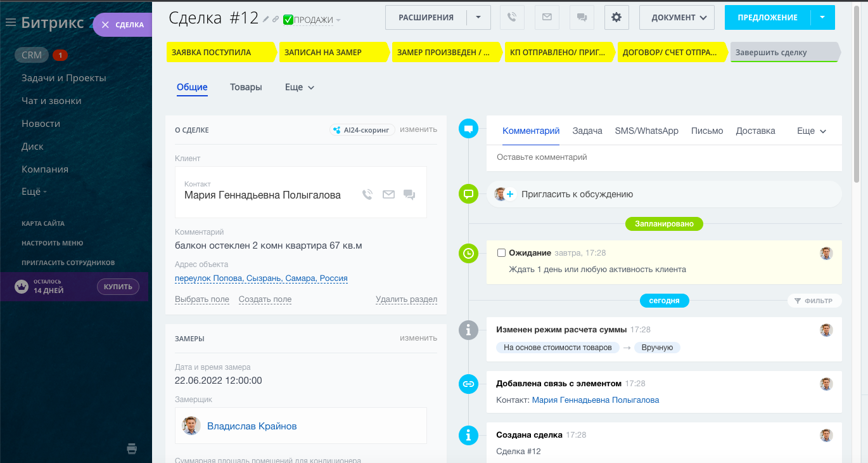Open the arrow next to ПРЕДЛОЖЕНИЕ button
This screenshot has width=868, height=463.
pyautogui.click(x=822, y=18)
